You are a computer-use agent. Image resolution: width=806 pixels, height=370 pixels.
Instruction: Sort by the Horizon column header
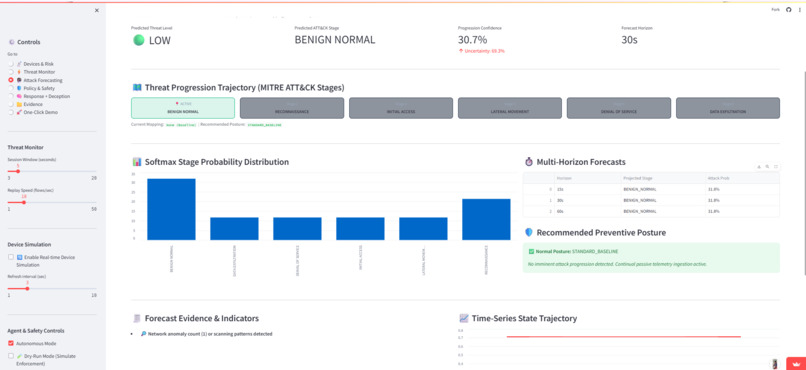click(587, 178)
